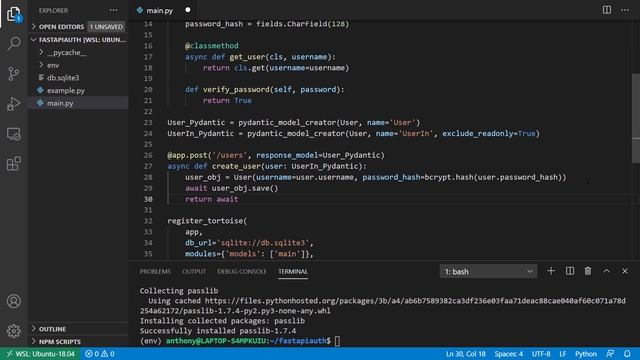The image size is (640, 360).
Task: Open WSL: Ubuntu-18.04 remote indicator
Action: (x=40, y=354)
